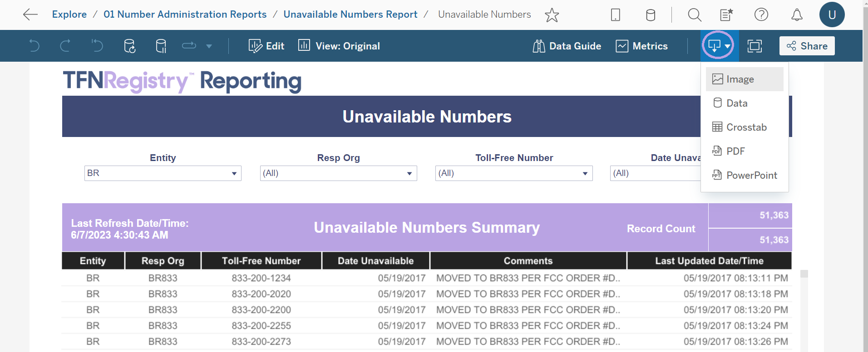
Task: Click the Share button
Action: pos(807,46)
